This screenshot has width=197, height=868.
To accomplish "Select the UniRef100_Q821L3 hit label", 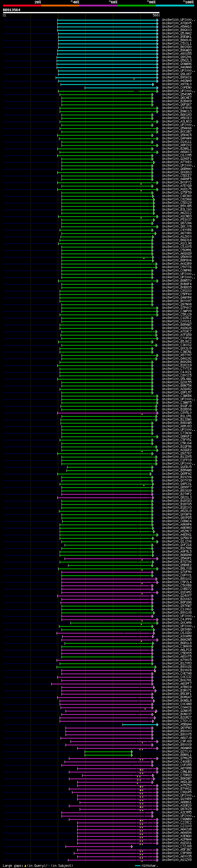I will coord(177,497).
